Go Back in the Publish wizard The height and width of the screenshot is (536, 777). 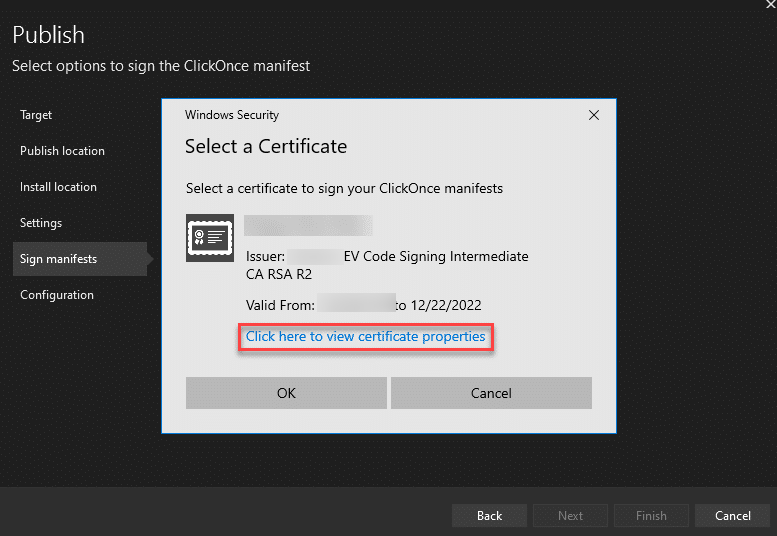tap(489, 516)
